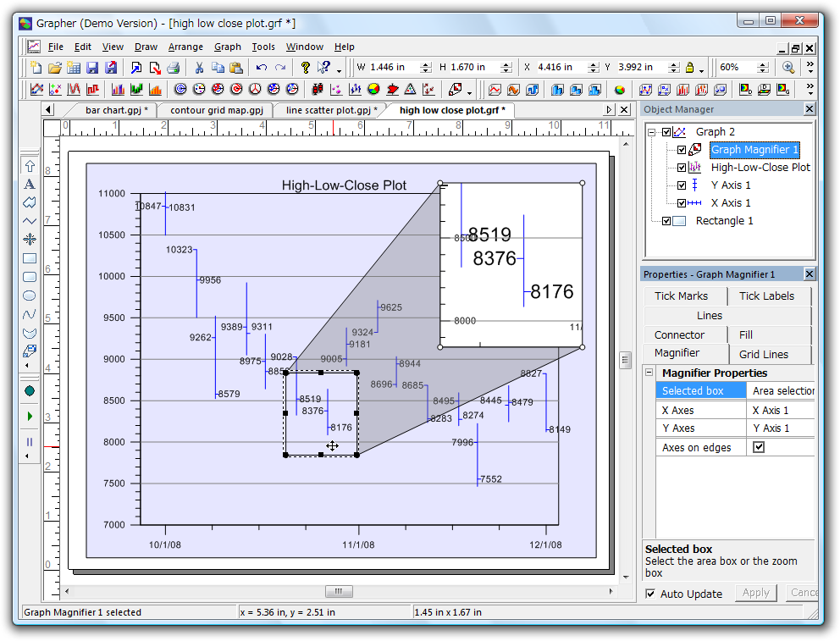Open the Grid Lines properties tab

763,354
